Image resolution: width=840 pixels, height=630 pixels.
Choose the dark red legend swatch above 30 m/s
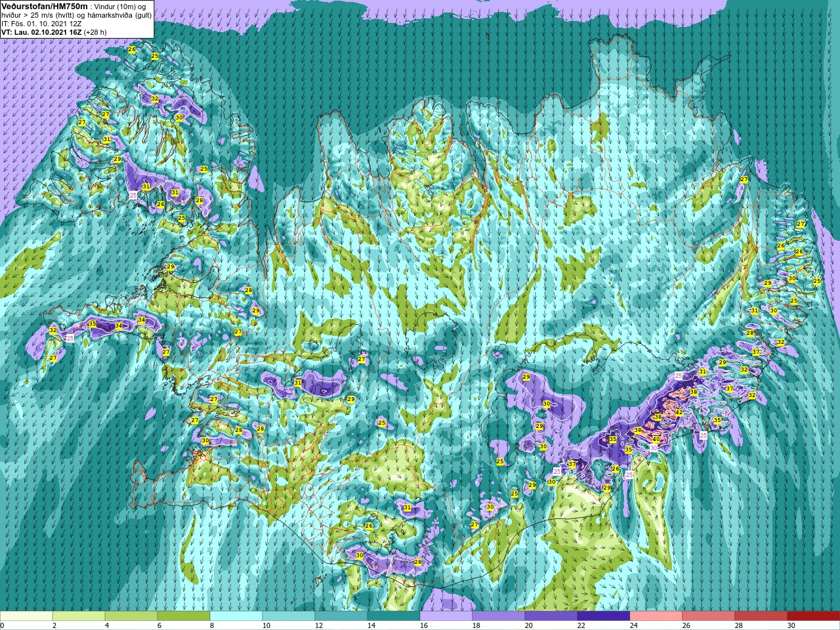814,616
